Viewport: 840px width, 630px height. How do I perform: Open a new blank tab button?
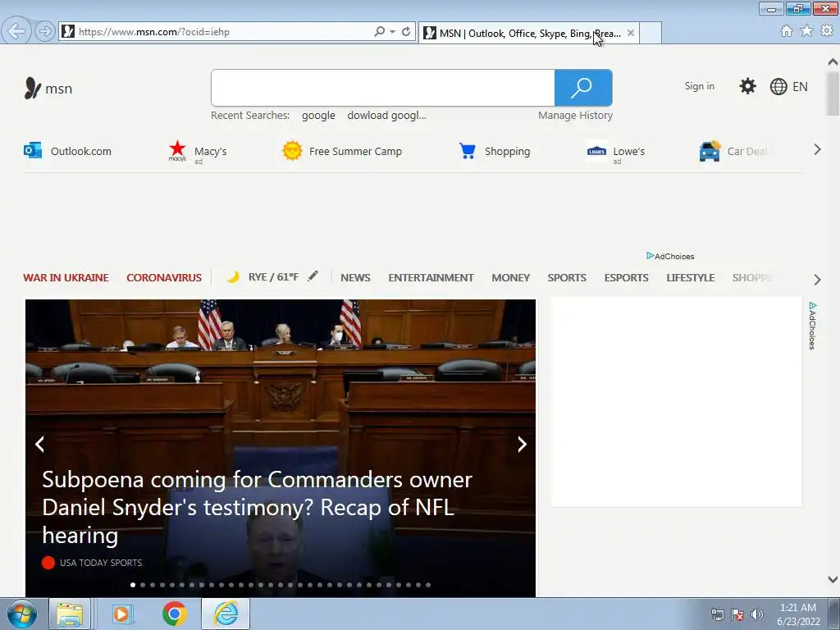coord(651,33)
